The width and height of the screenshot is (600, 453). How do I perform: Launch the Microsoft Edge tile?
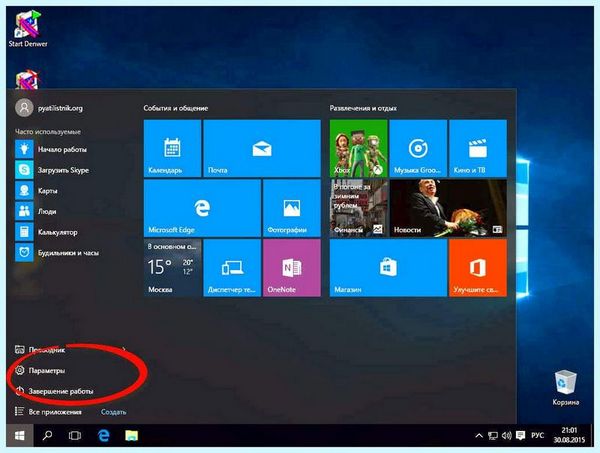tap(202, 208)
